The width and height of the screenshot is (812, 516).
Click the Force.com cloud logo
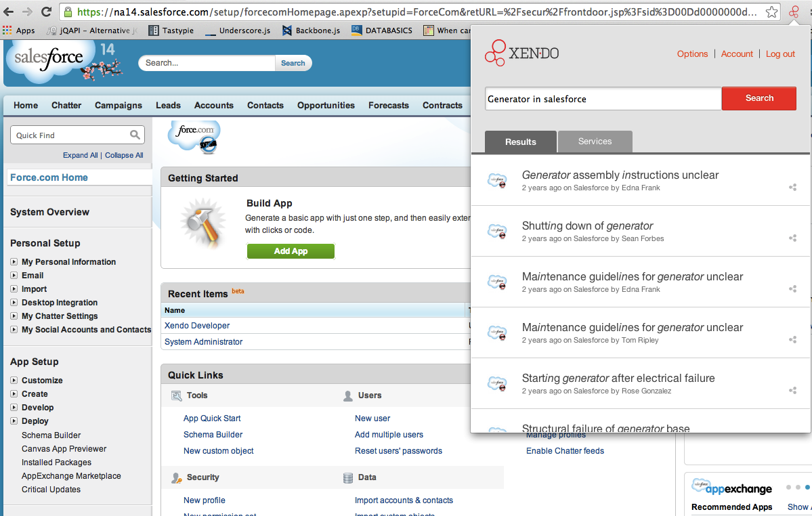[195, 136]
